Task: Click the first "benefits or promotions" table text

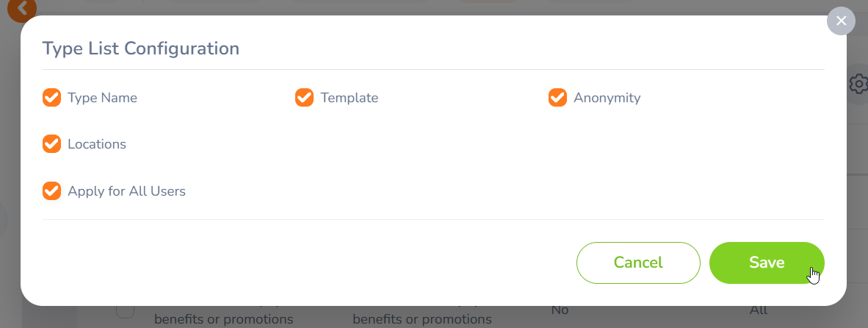Action: (223, 319)
